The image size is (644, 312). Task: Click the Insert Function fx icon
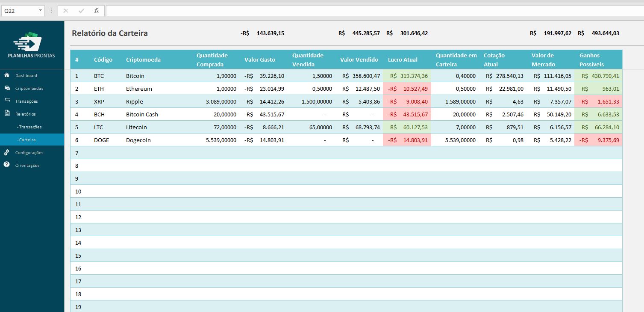tap(97, 10)
